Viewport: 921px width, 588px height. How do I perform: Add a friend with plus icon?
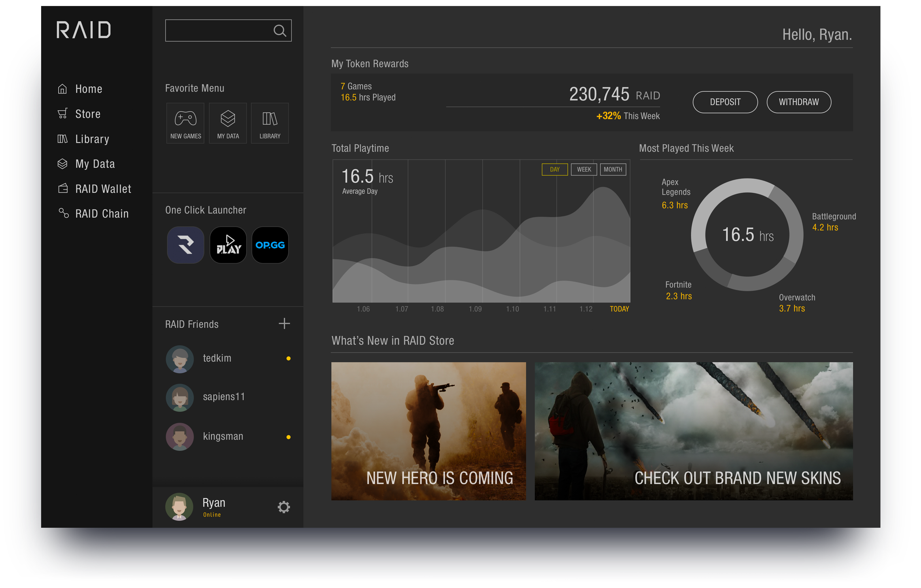tap(284, 324)
